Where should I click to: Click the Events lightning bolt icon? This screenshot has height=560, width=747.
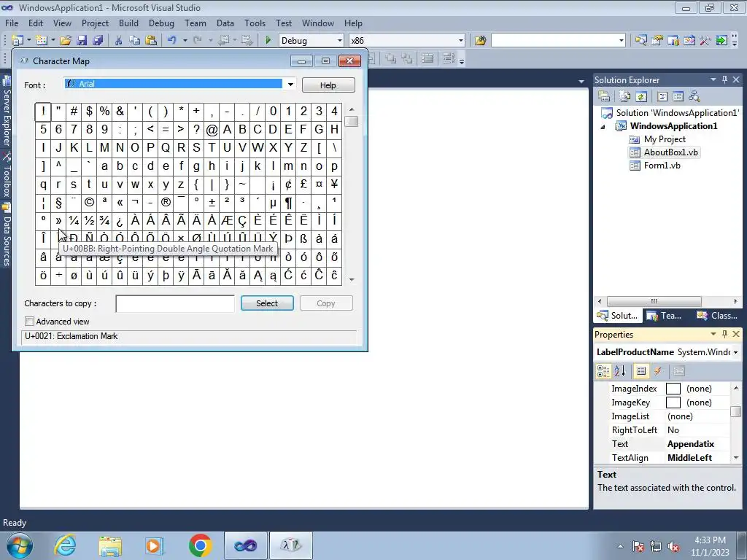point(658,371)
